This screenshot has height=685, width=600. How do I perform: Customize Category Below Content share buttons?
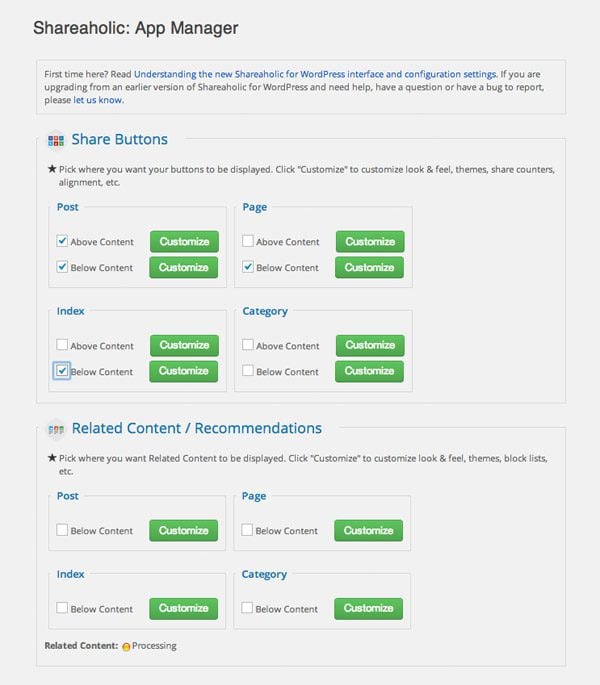369,371
